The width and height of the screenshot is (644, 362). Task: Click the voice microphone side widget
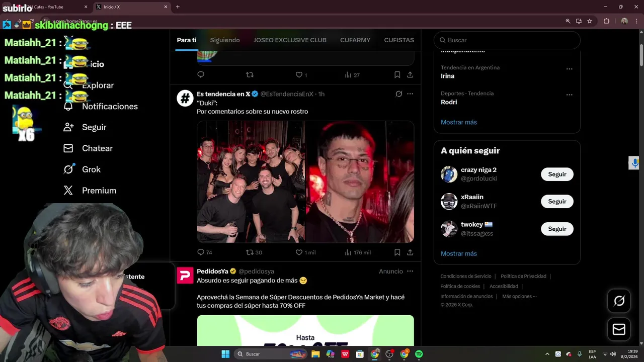tap(635, 163)
